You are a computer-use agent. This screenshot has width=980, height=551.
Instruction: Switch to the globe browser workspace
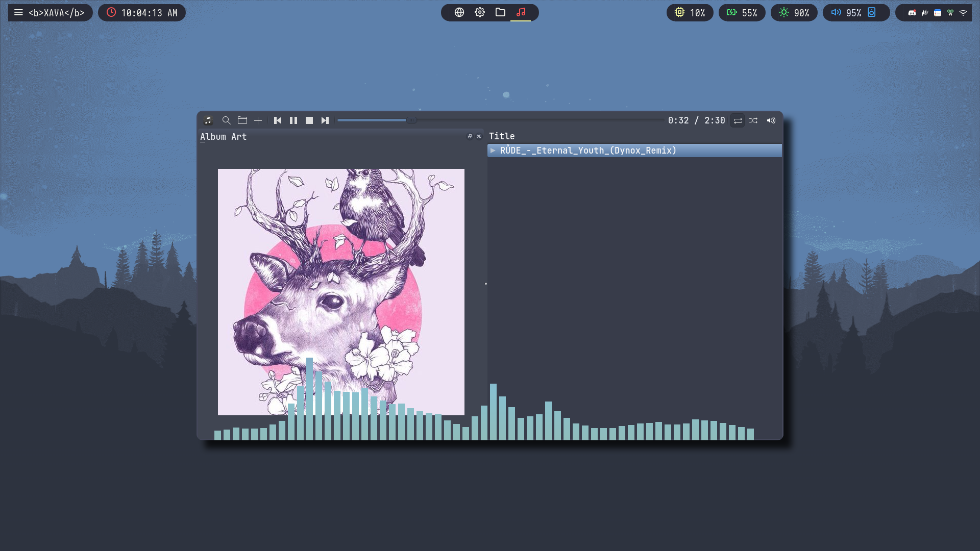[459, 12]
